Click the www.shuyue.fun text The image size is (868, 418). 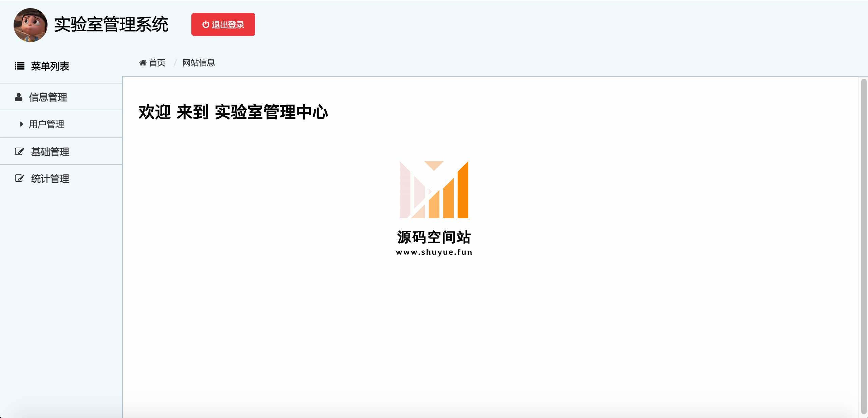[434, 252]
